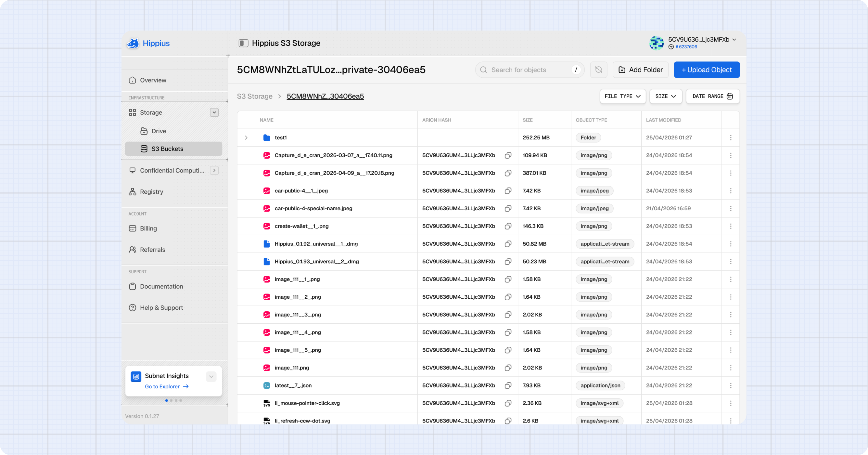
Task: Click the account avatar identicon
Action: [657, 43]
